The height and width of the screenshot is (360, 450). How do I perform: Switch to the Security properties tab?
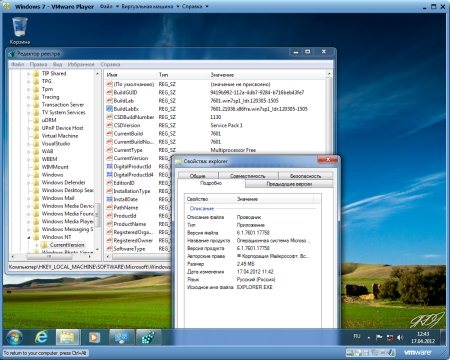click(305, 176)
